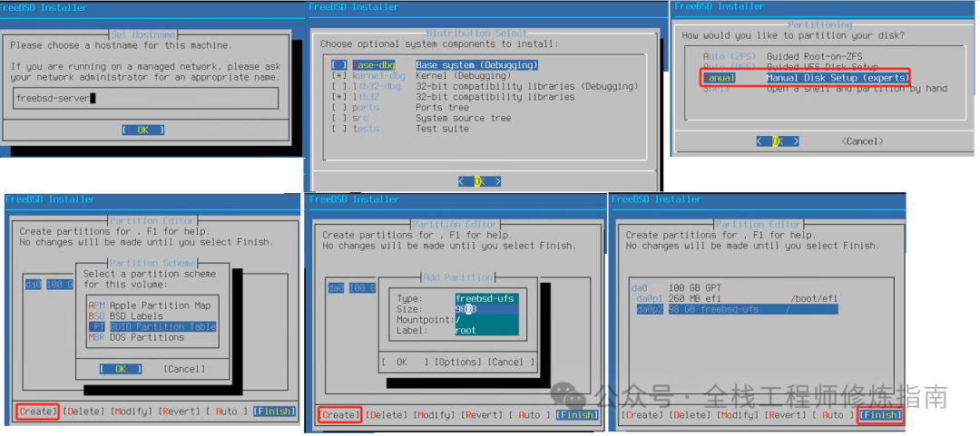Click Auto below the Partition Scheme dialog
Image resolution: width=980 pixels, height=436 pixels.
[227, 412]
